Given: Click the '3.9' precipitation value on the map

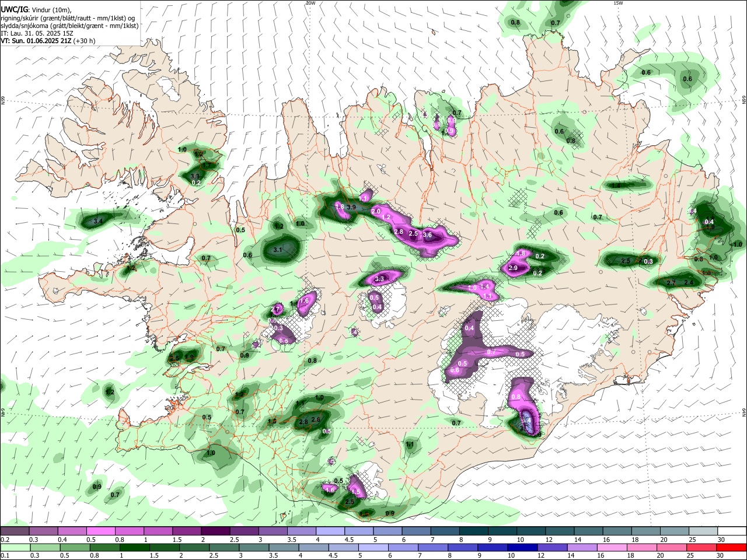Looking at the screenshot, I should click(x=351, y=207).
